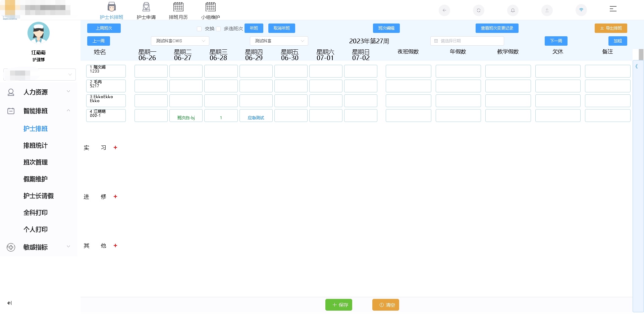Screen dimensions: 644x314
Task: Open the blurred sidebar dropdown selector
Action: point(40,74)
